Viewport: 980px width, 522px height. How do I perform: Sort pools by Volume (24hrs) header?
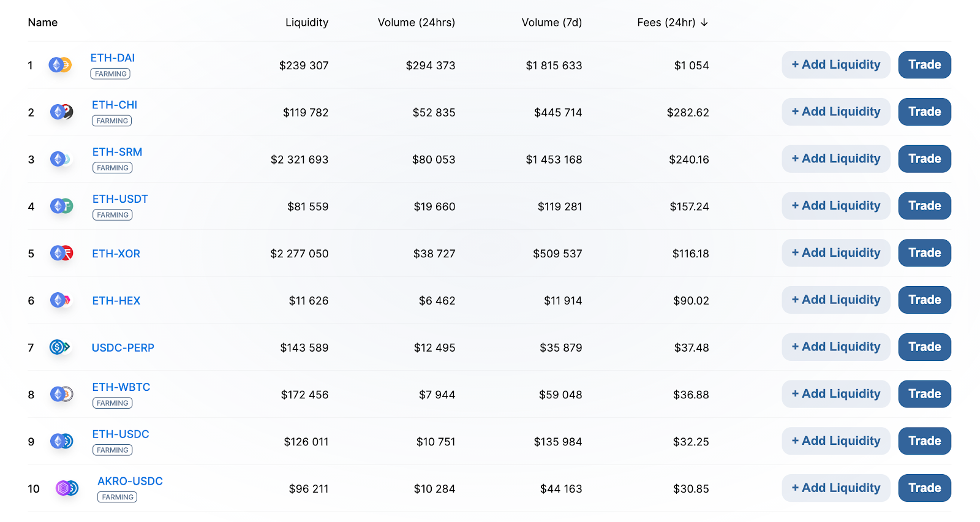point(416,23)
